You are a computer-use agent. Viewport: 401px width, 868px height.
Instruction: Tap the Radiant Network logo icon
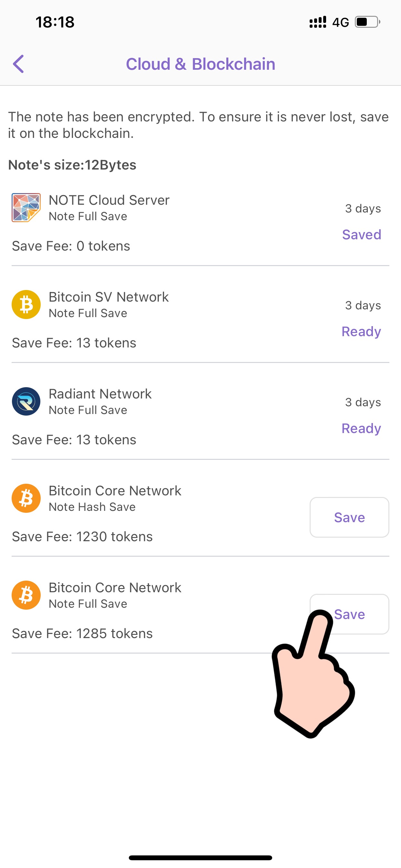[26, 401]
